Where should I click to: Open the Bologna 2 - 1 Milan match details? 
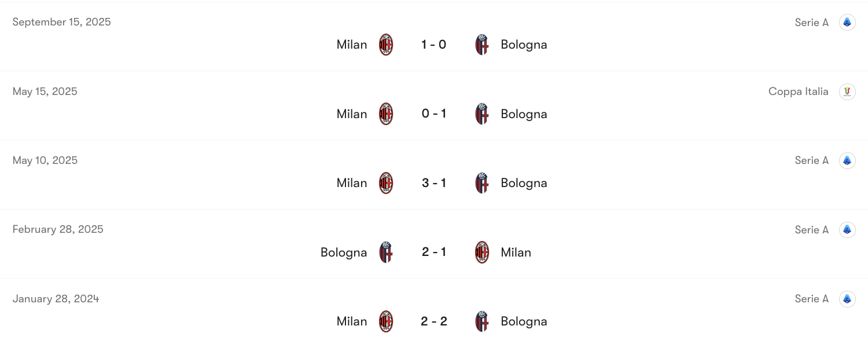tap(434, 252)
